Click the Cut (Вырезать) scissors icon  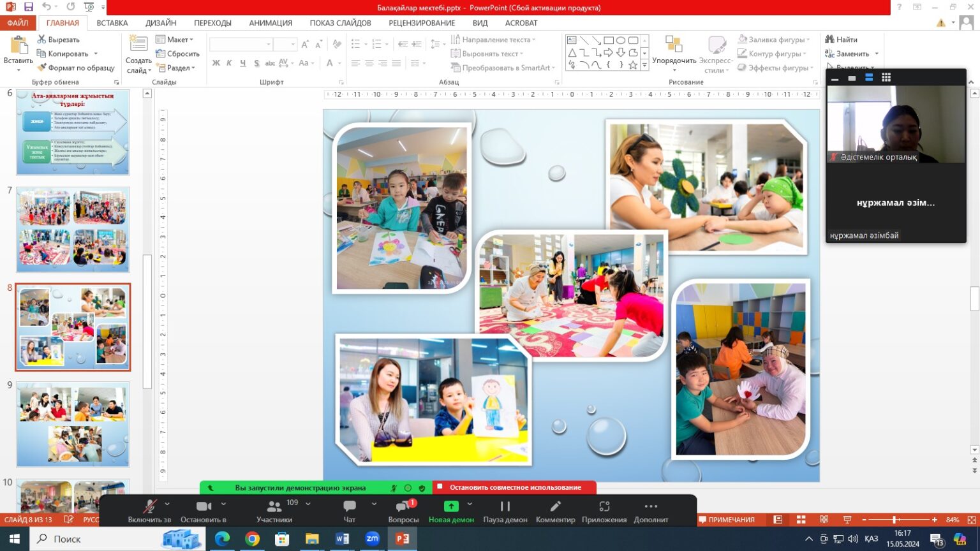click(42, 40)
